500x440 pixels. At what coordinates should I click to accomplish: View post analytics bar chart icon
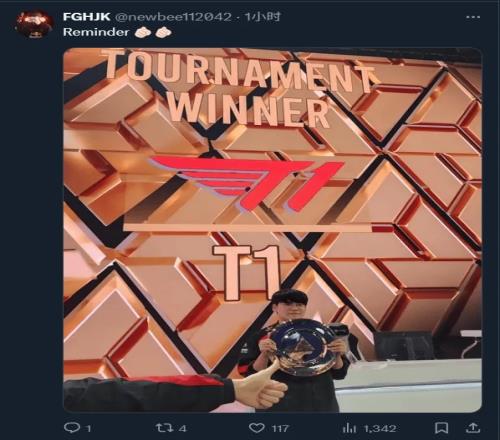350,428
